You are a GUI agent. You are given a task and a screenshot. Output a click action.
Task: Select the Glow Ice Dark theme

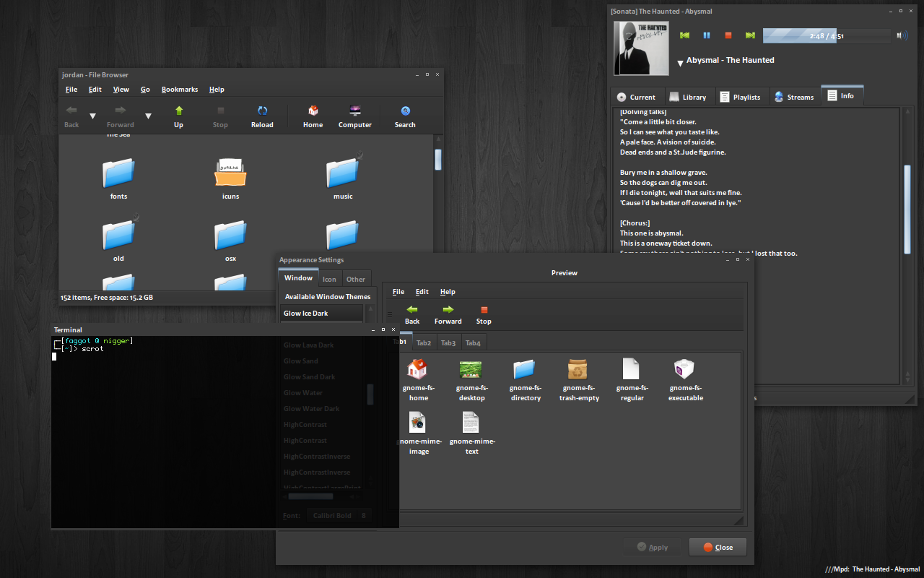[322, 314]
